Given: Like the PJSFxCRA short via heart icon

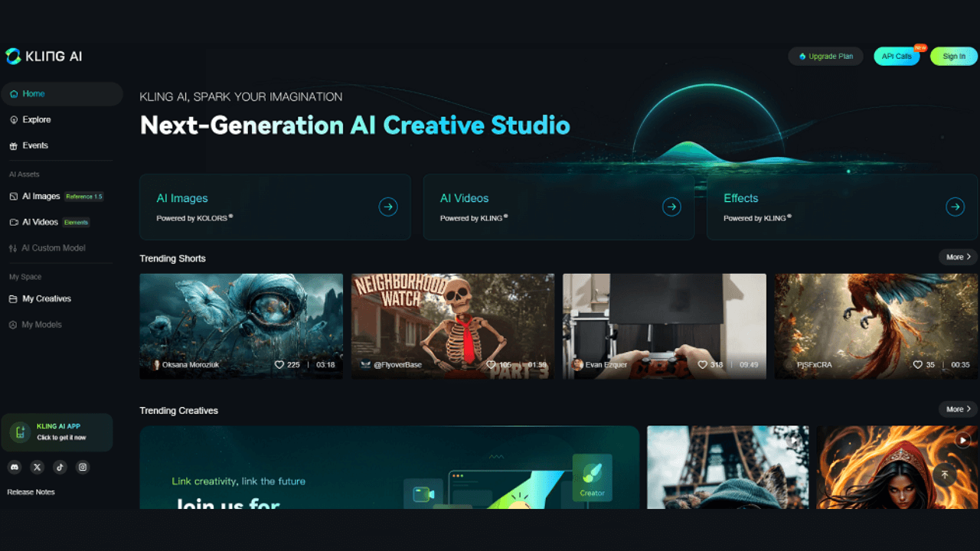Looking at the screenshot, I should click(x=917, y=365).
